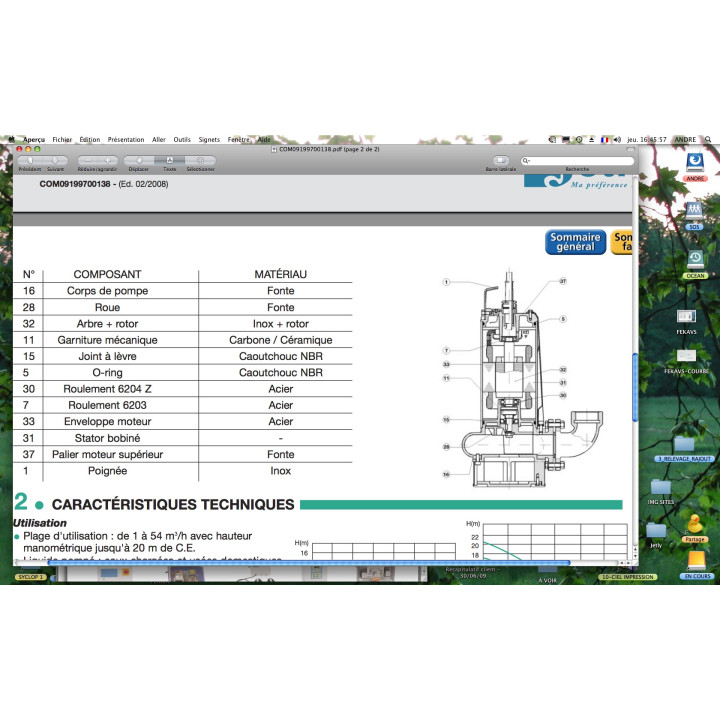Open the Aide menu
The image size is (720, 720).
point(264,140)
